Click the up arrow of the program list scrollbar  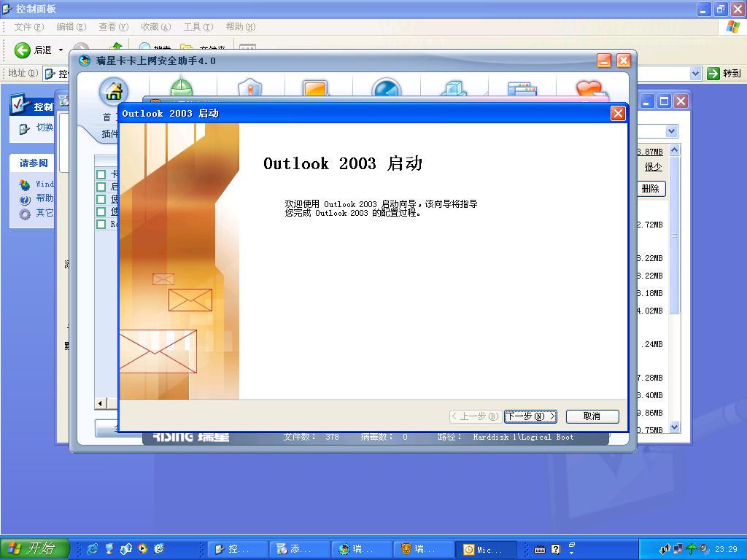[674, 150]
